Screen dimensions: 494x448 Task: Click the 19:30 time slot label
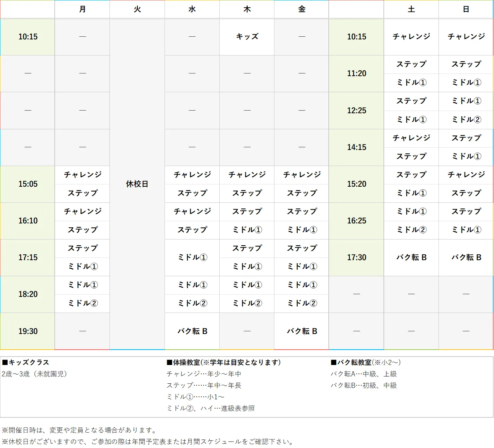click(x=27, y=331)
